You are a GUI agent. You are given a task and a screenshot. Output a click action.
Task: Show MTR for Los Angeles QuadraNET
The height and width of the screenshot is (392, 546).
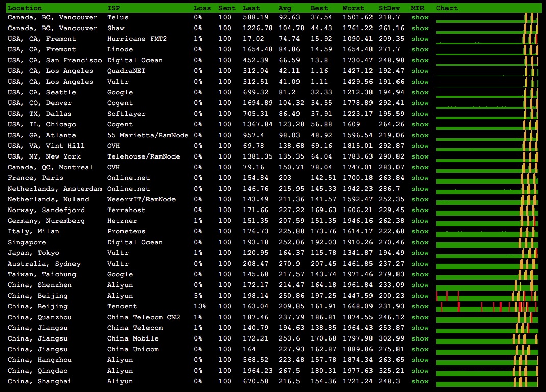420,71
